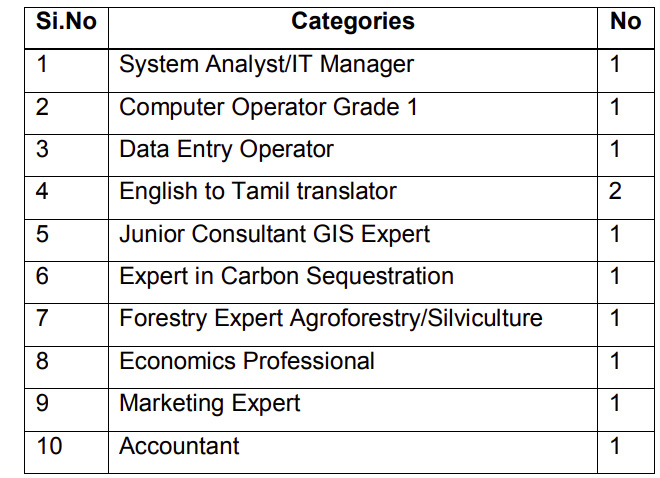Click the No column header
Image resolution: width=660 pixels, height=478 pixels.
(x=625, y=21)
